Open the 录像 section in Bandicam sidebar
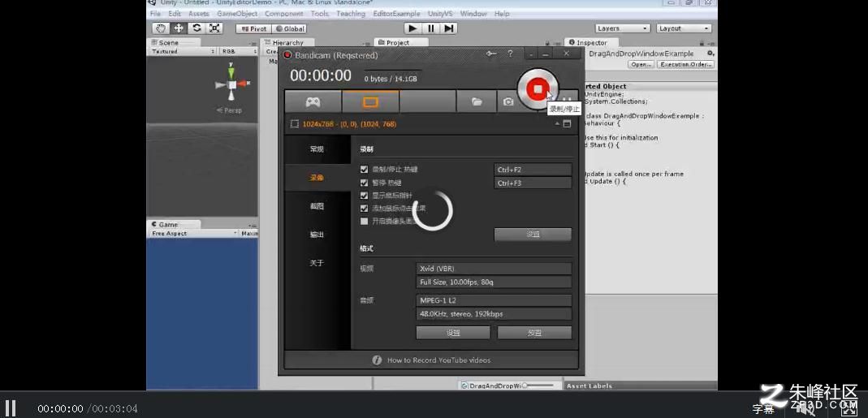This screenshot has height=418, width=868. click(317, 178)
